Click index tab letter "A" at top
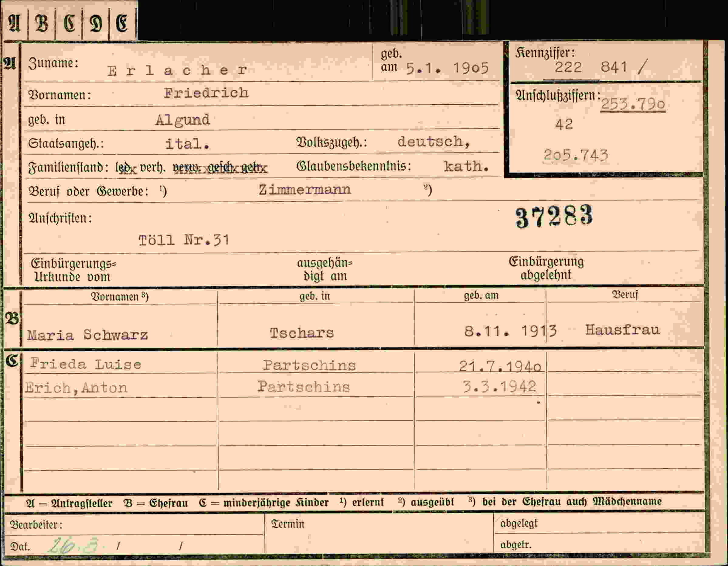728x566 pixels. 14,23
